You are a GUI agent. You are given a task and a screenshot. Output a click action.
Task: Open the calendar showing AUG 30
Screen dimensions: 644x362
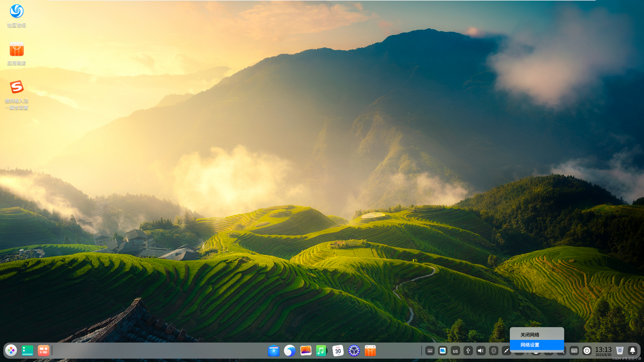tap(338, 350)
